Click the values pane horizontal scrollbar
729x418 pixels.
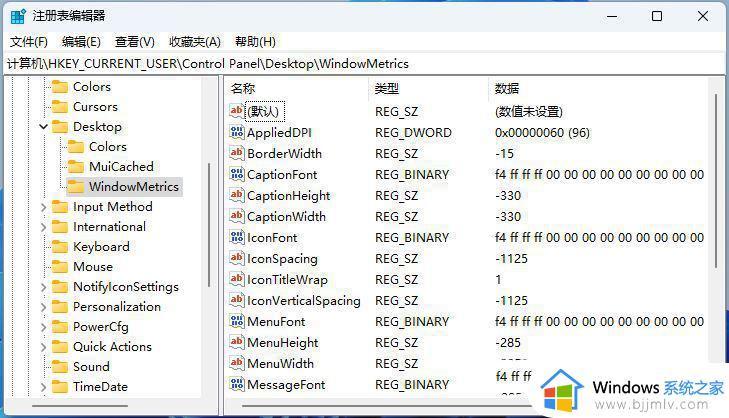coord(386,406)
